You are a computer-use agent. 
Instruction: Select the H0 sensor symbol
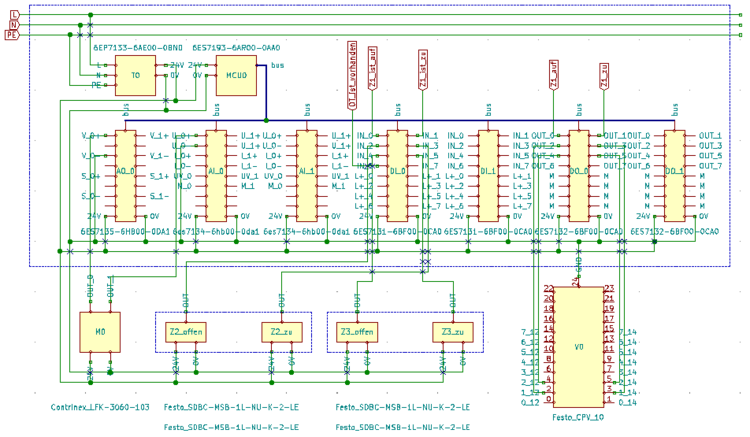coord(99,332)
